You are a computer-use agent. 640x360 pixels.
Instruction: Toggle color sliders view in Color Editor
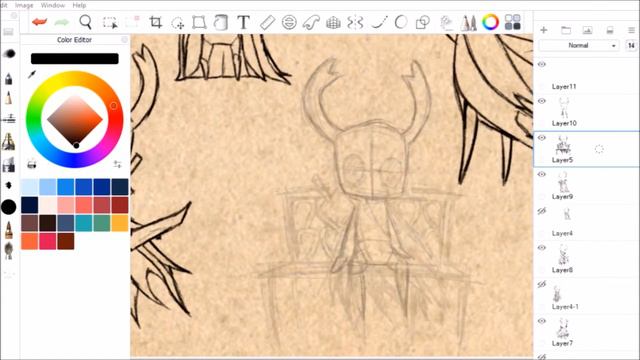tap(118, 164)
